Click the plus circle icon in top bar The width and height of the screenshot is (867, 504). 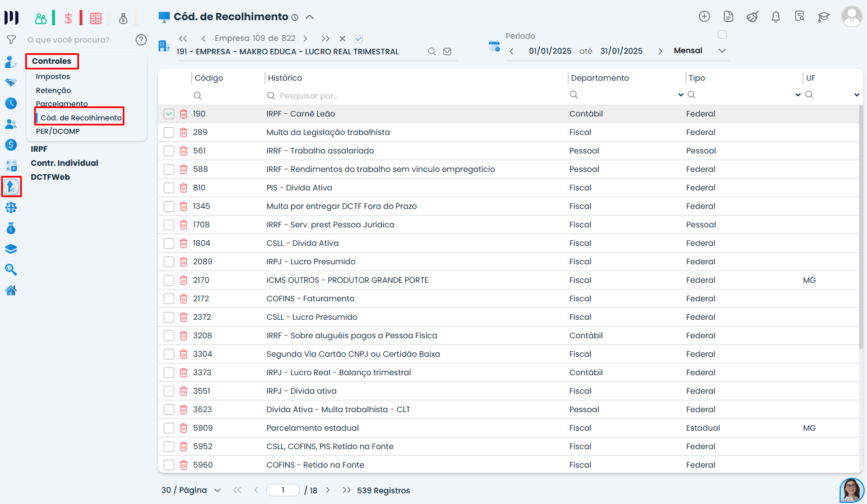704,17
